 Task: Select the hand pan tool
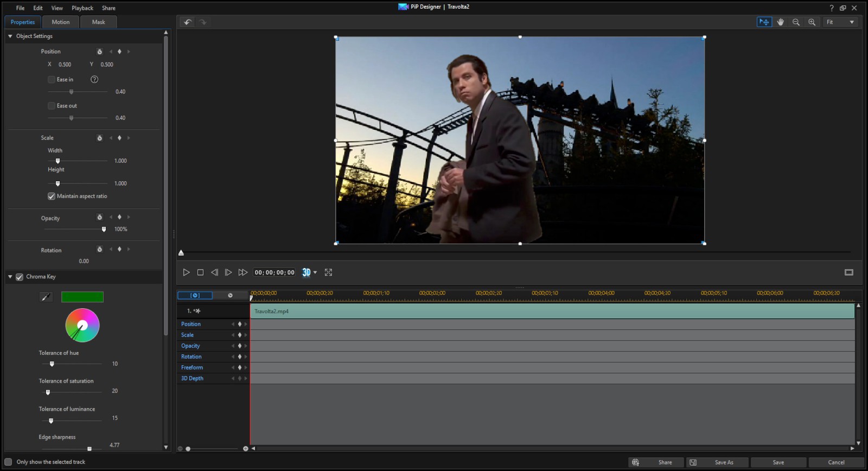(x=780, y=22)
